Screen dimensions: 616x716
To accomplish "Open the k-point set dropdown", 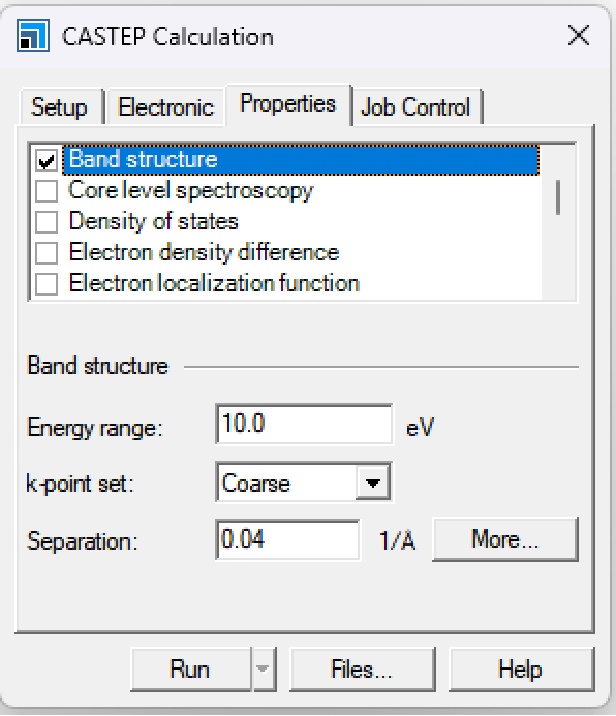I will point(372,484).
